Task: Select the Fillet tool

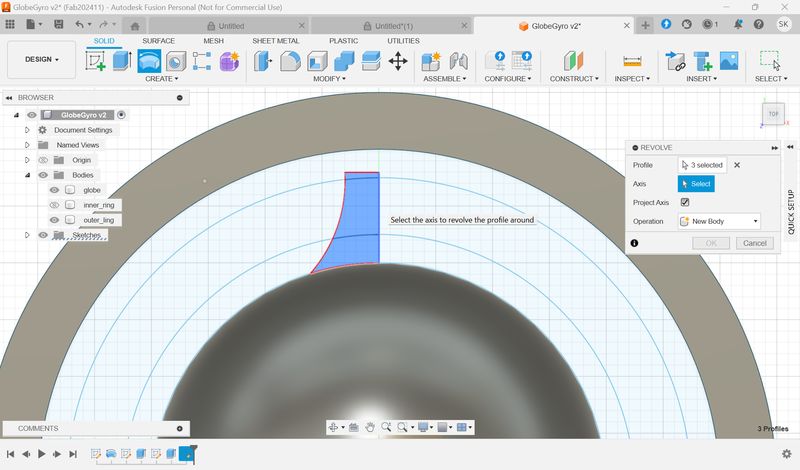Action: 290,61
